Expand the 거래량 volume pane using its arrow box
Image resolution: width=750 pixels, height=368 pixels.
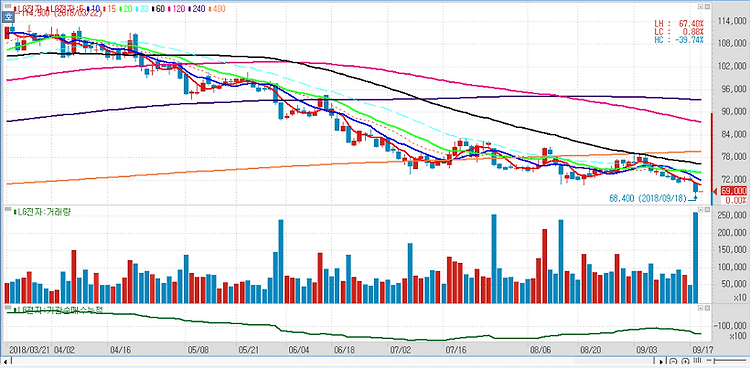point(700,210)
